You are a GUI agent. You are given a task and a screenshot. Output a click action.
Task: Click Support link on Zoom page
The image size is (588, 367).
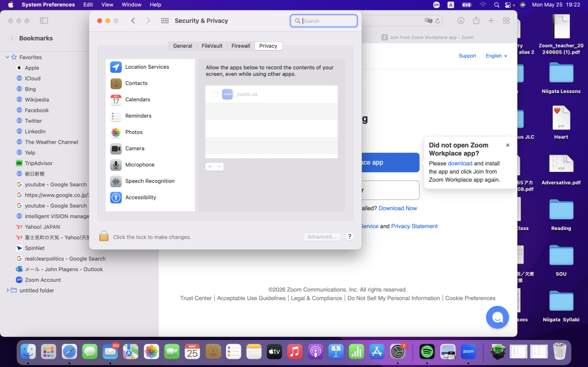[467, 56]
